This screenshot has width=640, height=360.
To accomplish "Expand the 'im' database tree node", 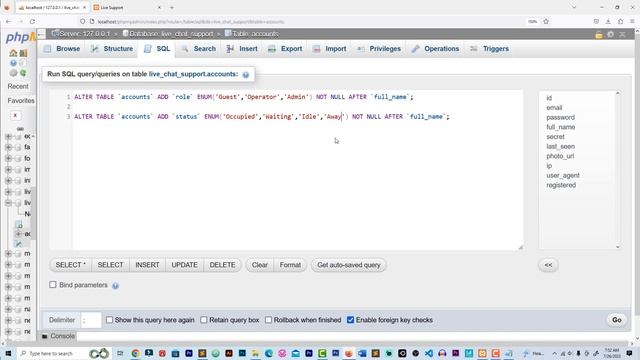I will pos(8,169).
